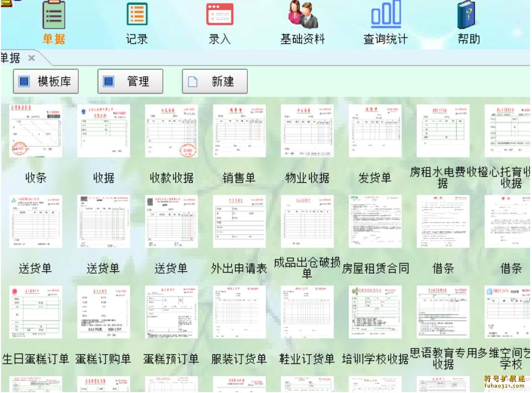Close the 单据 tab
Screen dimensions: 532x393
[x=32, y=58]
